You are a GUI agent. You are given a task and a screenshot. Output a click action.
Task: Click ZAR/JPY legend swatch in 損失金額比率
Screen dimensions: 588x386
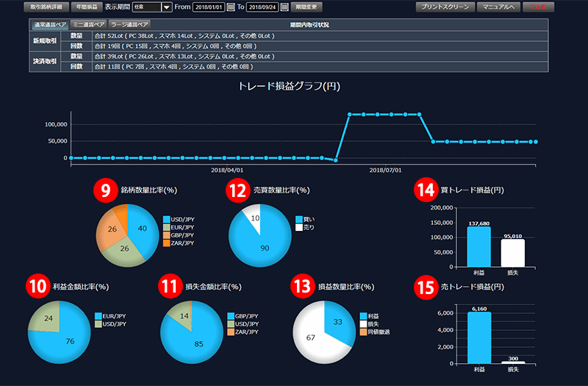click(231, 332)
